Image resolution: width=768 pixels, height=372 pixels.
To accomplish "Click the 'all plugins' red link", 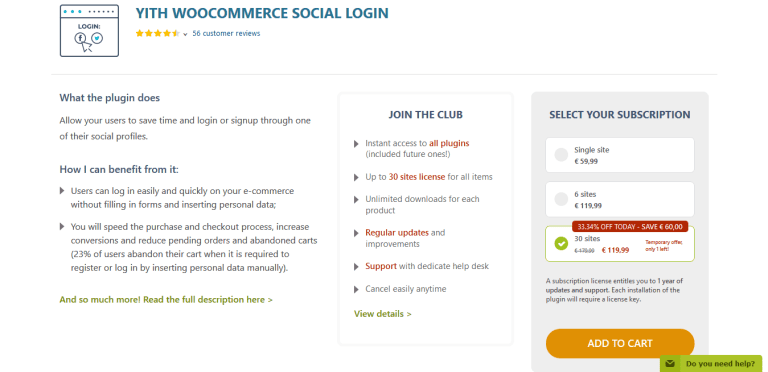I will (449, 143).
